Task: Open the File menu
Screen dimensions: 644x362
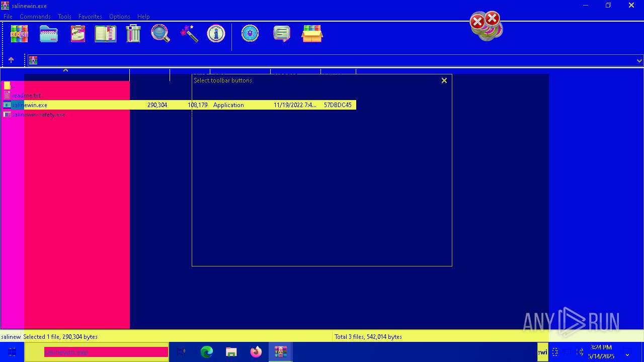Action: [8, 17]
